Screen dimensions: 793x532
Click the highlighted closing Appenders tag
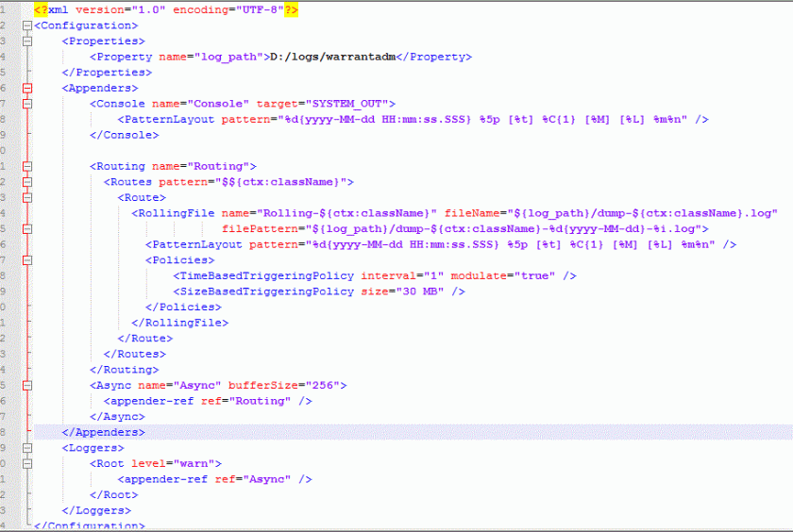tap(103, 432)
